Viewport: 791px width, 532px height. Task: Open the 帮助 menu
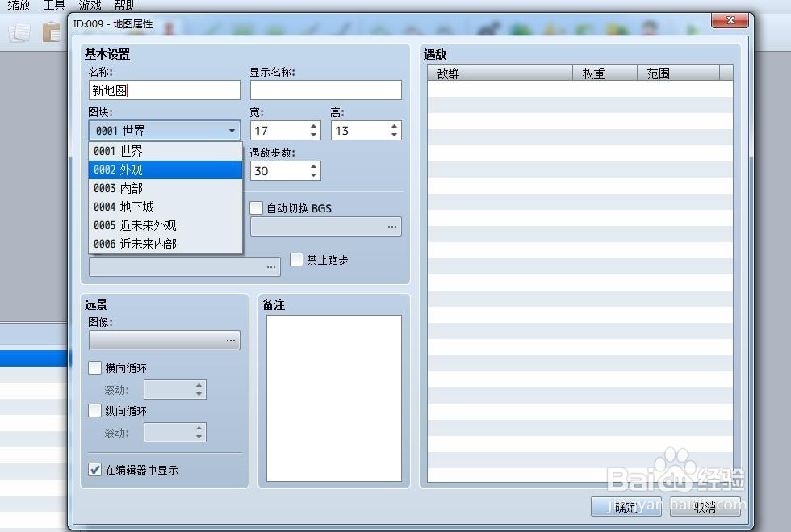(125, 6)
